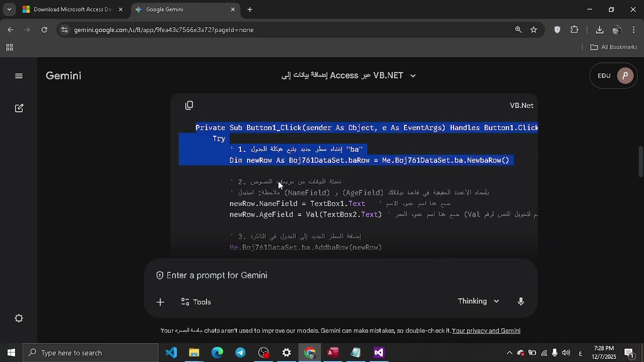
Task: Expand the conversation title dropdown arrow
Action: click(x=413, y=76)
